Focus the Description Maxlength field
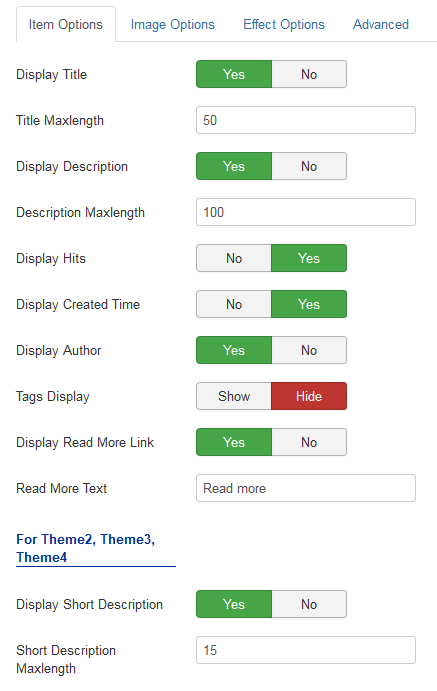 (306, 212)
